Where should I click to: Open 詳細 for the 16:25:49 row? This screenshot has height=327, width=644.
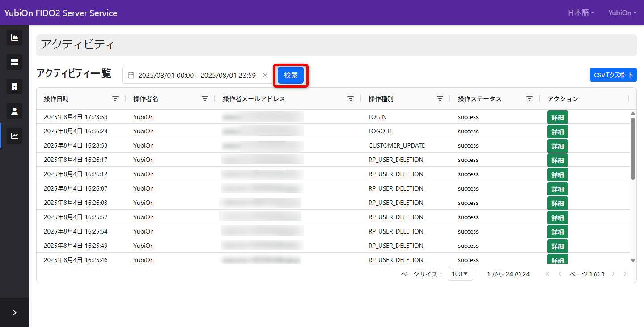(x=558, y=246)
